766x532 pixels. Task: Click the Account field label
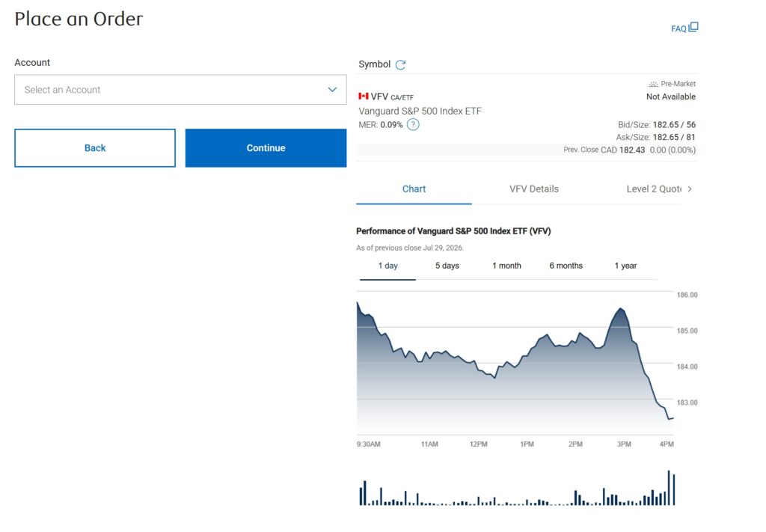pyautogui.click(x=32, y=63)
